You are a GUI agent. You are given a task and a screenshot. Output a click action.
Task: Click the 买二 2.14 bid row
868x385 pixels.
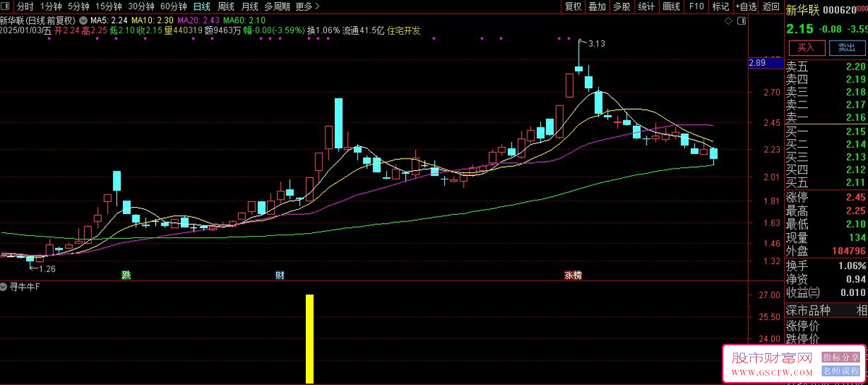point(826,144)
